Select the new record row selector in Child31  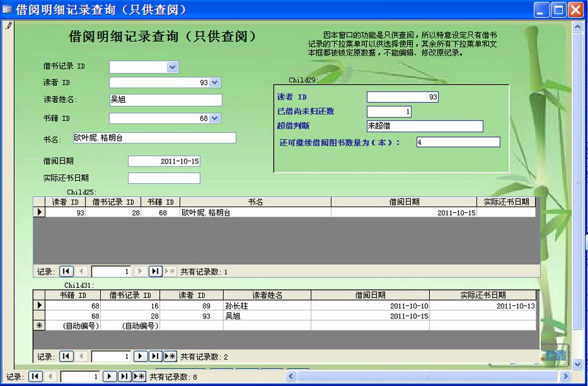click(x=39, y=326)
